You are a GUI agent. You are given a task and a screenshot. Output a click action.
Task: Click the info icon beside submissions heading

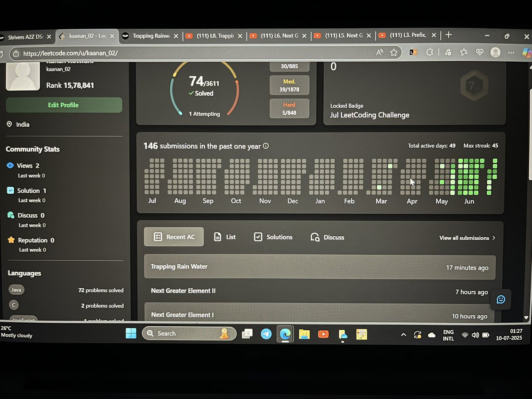tap(266, 146)
